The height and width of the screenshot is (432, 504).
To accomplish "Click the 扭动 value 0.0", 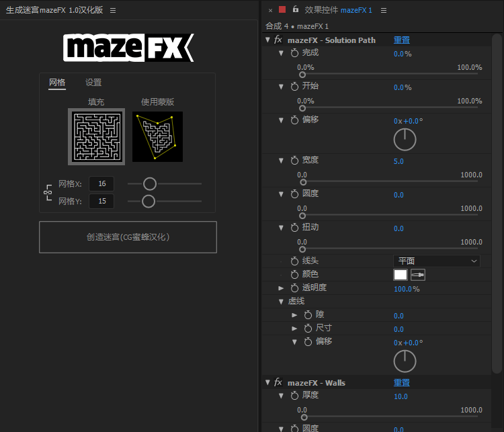I will coord(398,228).
